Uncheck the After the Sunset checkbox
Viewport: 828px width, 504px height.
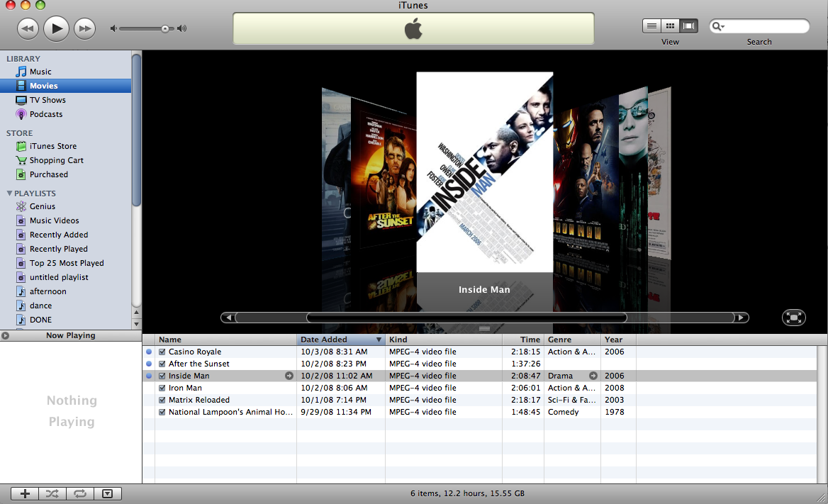coord(162,364)
